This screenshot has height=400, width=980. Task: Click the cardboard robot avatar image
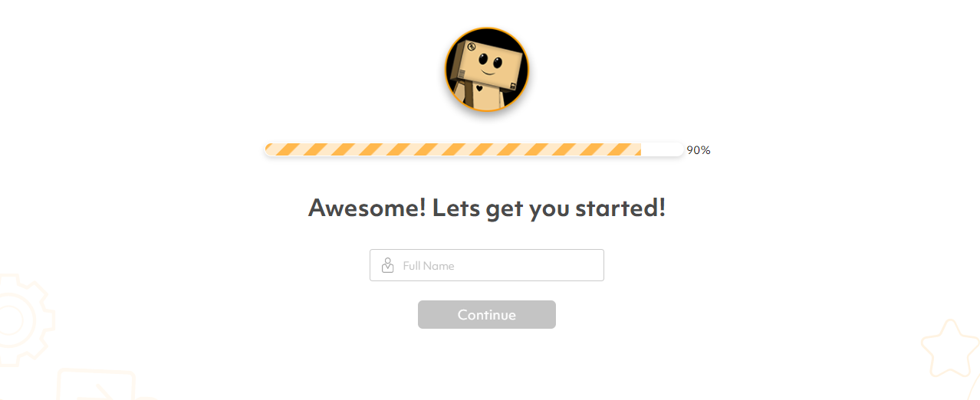click(487, 70)
